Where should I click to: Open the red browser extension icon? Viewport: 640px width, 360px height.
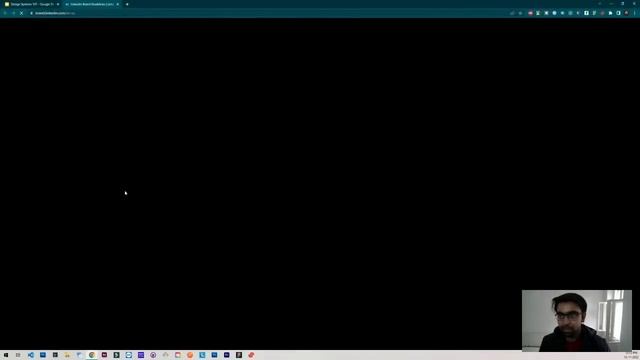[530, 13]
